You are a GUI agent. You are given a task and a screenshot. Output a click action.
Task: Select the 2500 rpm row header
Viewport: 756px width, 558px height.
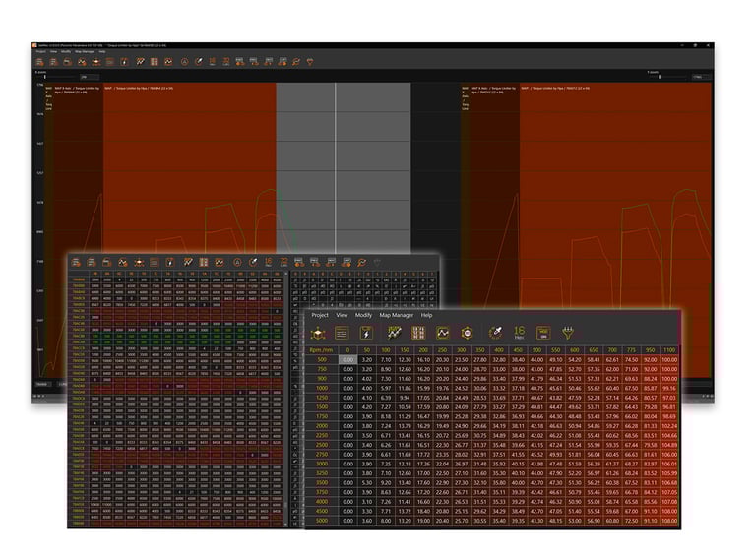tap(322, 445)
